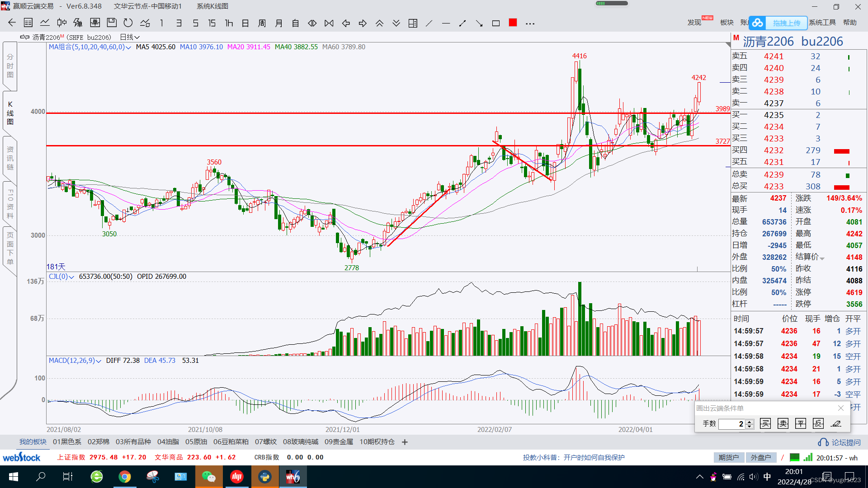
Task: Select the upward arrow line tool
Action: click(x=462, y=23)
